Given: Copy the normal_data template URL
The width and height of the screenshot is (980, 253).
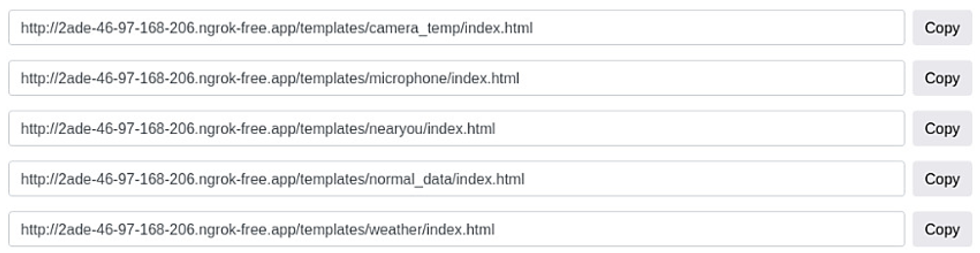Looking at the screenshot, I should [942, 179].
